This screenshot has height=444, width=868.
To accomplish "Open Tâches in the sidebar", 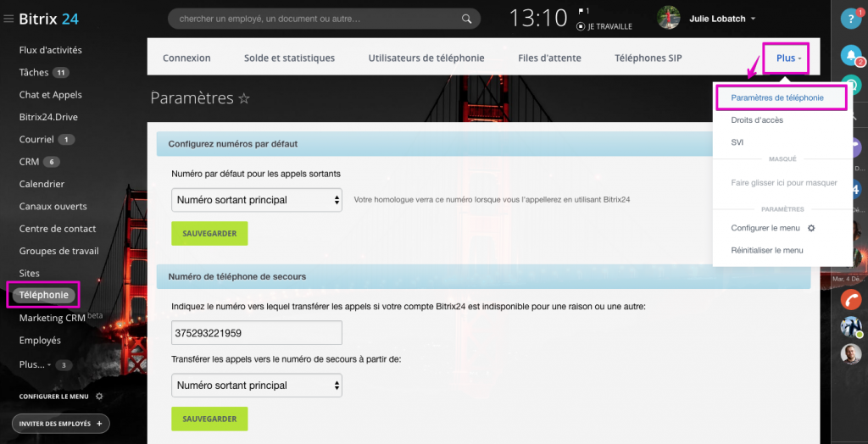I will 34,73.
